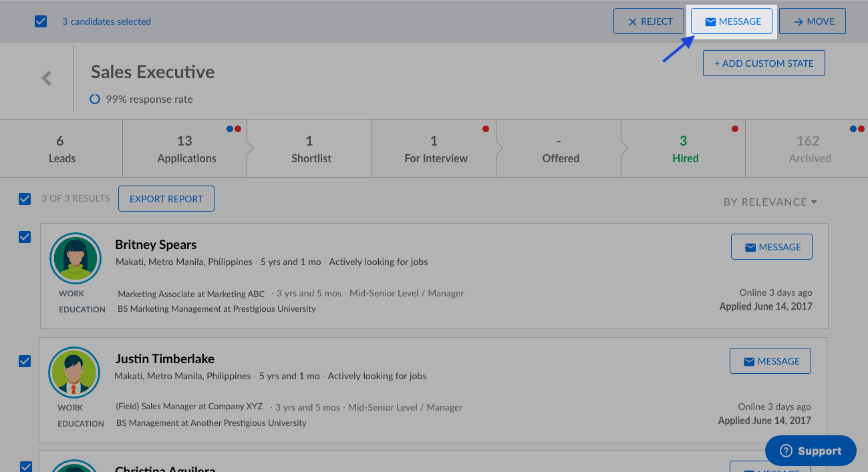The height and width of the screenshot is (472, 868).
Task: Click Justin Timberlake's avatar picture
Action: [x=74, y=373]
